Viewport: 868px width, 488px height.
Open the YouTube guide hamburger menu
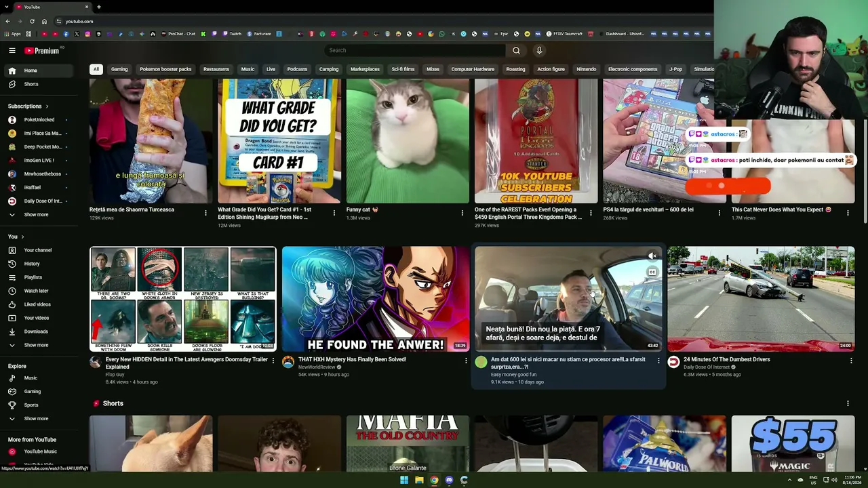(x=12, y=50)
